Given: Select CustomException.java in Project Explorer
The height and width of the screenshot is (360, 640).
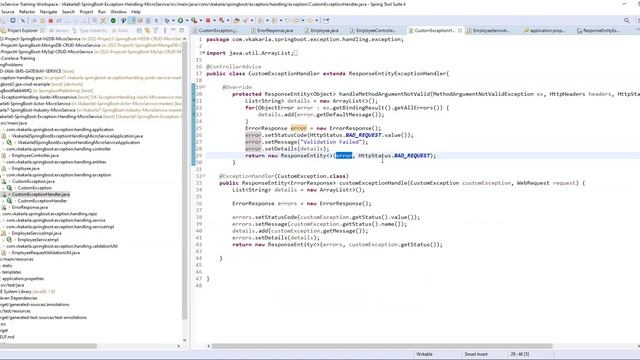Looking at the screenshot, I should click(x=33, y=181).
